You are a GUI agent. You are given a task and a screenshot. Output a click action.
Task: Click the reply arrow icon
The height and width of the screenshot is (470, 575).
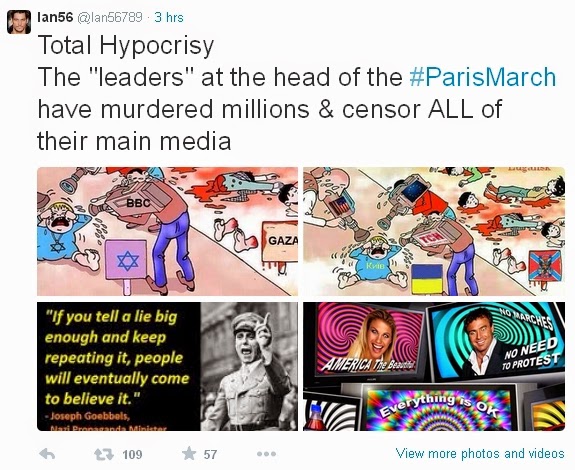pyautogui.click(x=47, y=454)
